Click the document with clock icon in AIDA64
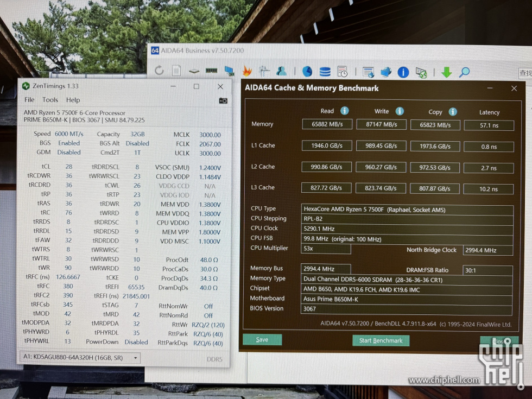Viewport: 532px width, 399px height. (x=343, y=72)
